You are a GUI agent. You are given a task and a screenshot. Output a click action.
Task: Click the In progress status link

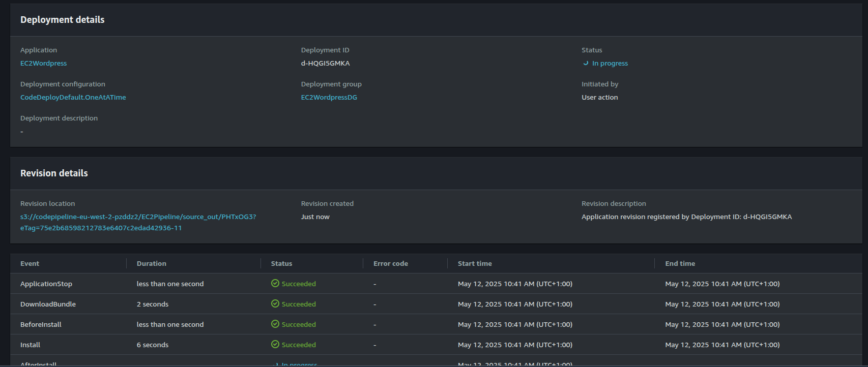610,64
